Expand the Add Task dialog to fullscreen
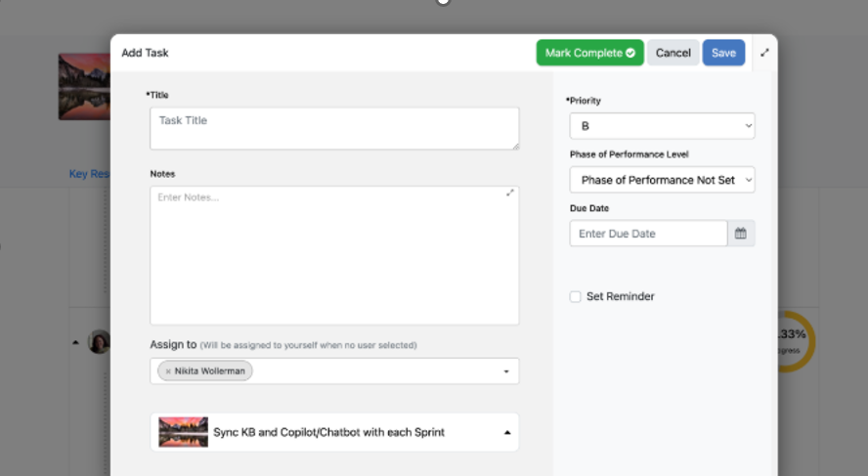 [x=764, y=53]
